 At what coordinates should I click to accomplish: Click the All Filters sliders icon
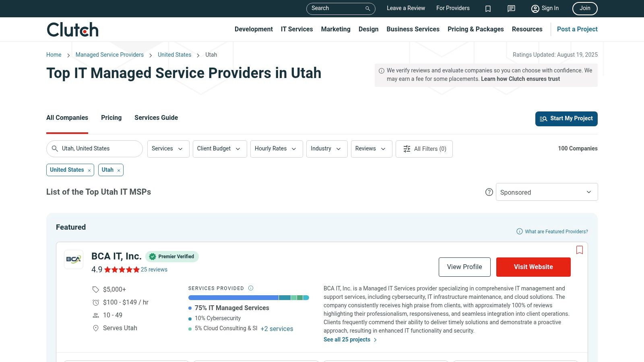pos(407,149)
